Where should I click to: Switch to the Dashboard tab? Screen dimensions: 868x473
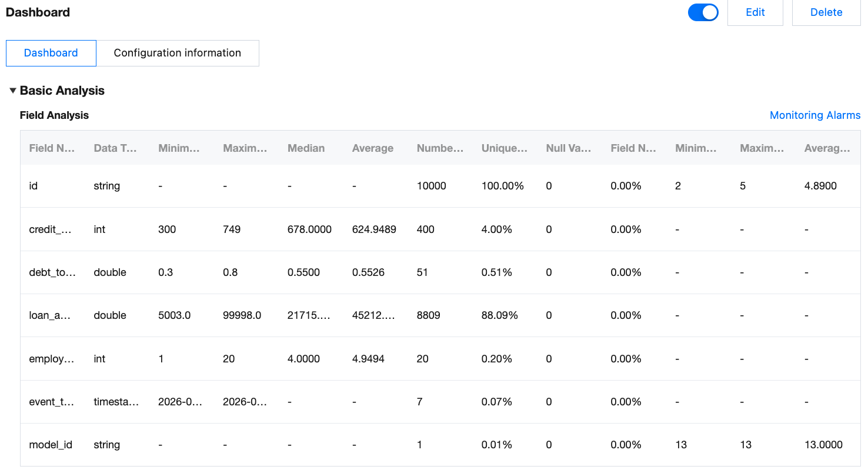tap(51, 53)
